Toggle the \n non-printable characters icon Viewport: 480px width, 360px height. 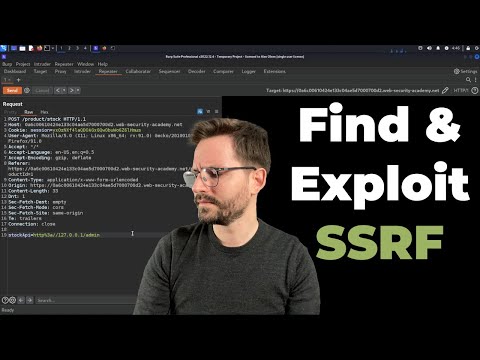pyautogui.click(x=208, y=112)
